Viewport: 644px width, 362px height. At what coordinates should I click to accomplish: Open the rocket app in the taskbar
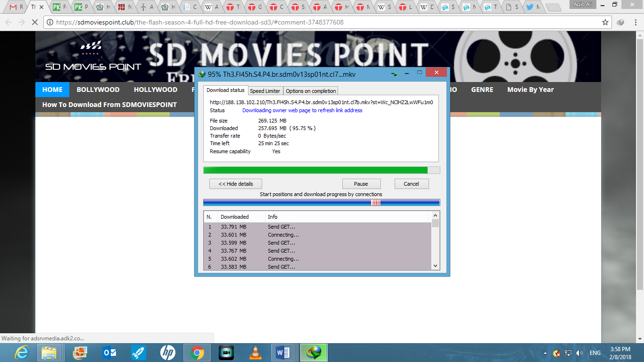coord(139,353)
